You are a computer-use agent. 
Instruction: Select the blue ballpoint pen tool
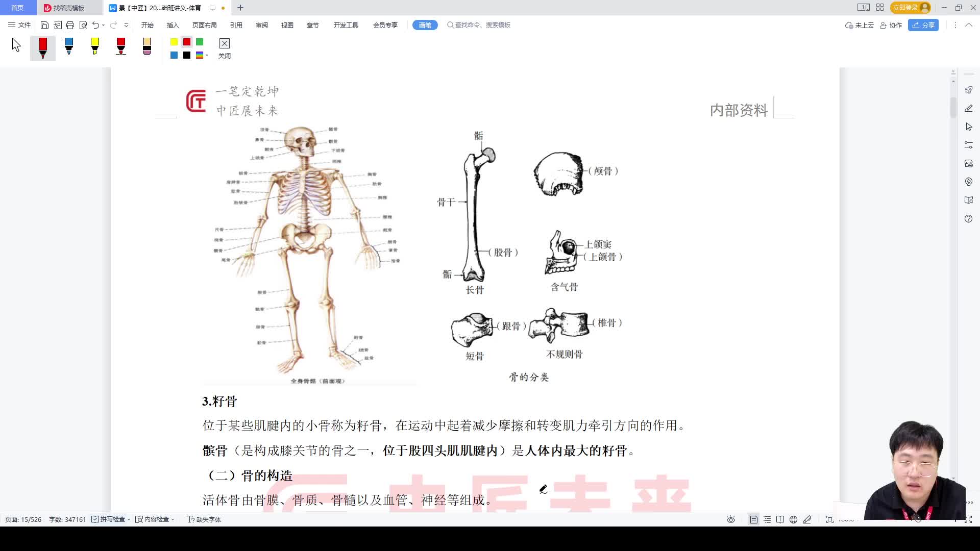click(x=69, y=47)
